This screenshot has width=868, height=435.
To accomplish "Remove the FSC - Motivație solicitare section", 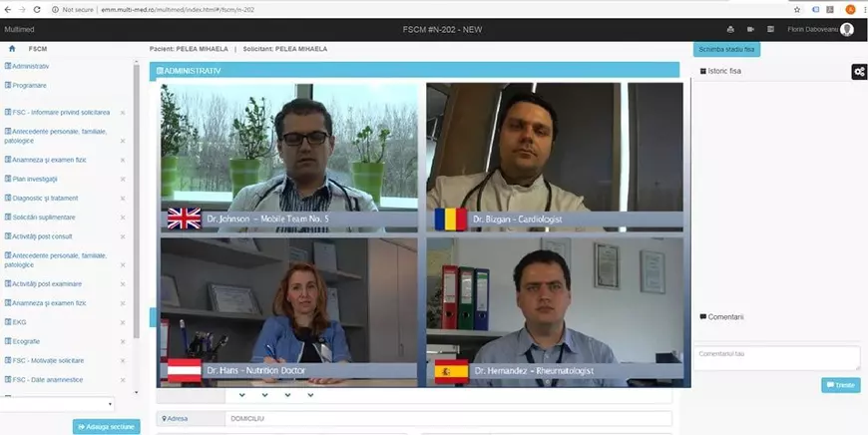I will point(123,361).
